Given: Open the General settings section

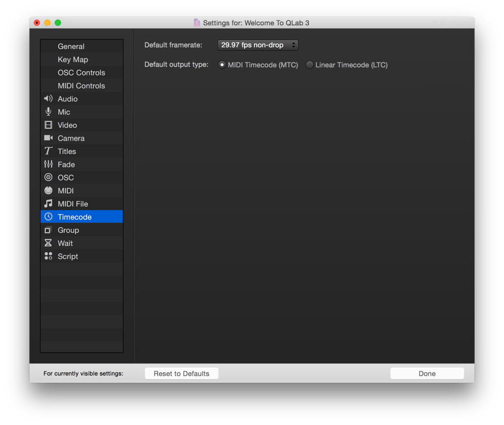Looking at the screenshot, I should click(x=71, y=46).
